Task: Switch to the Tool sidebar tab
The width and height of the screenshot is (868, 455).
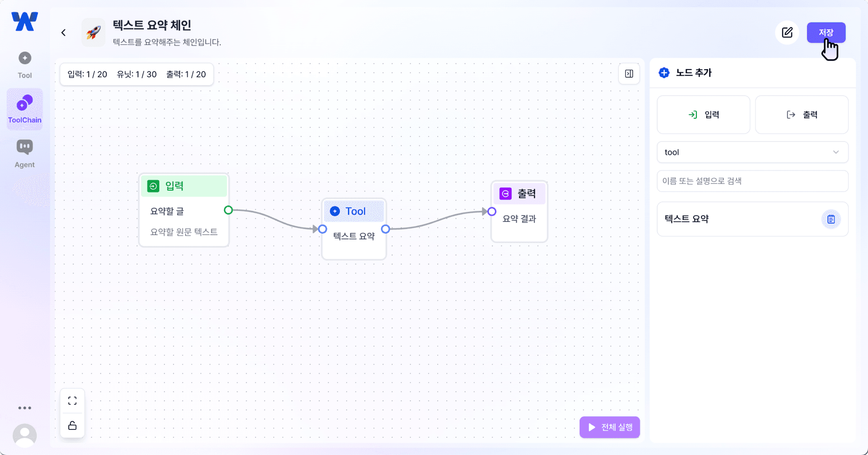Action: pyautogui.click(x=25, y=65)
